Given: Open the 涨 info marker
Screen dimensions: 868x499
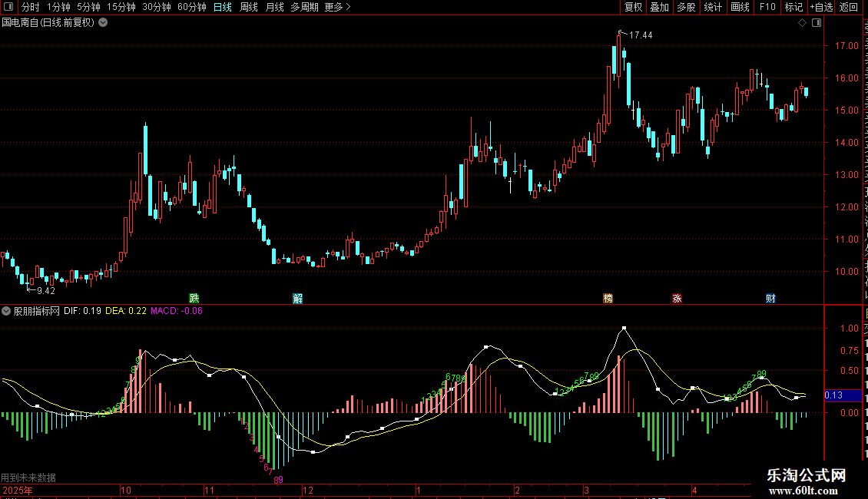Looking at the screenshot, I should [677, 298].
